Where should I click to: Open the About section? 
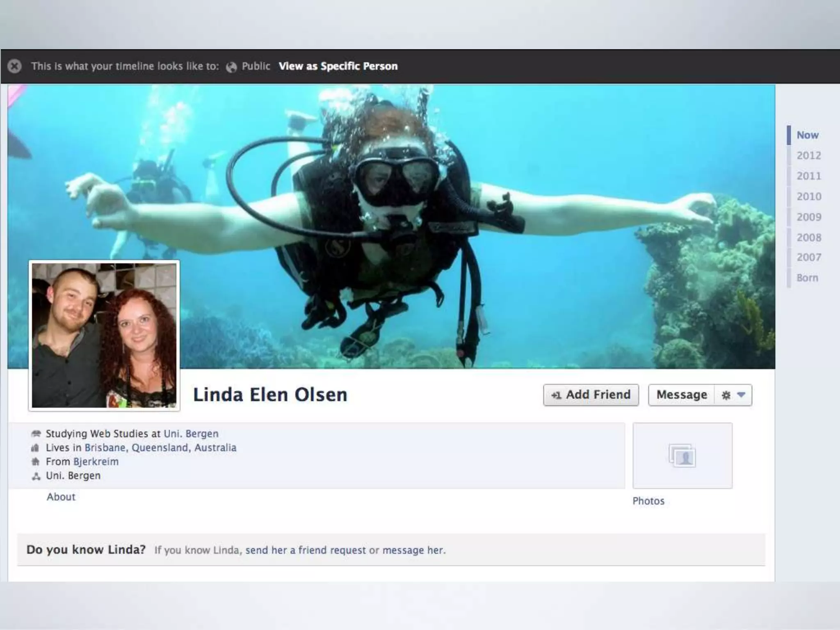61,497
